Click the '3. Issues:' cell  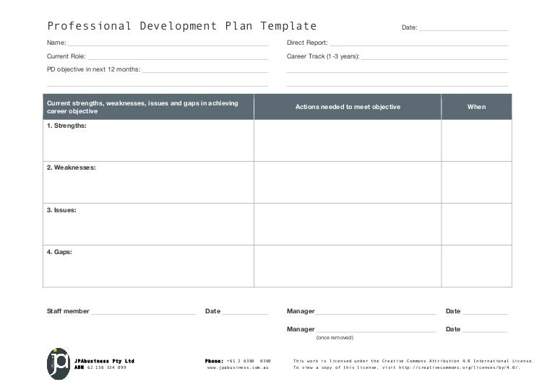148,224
